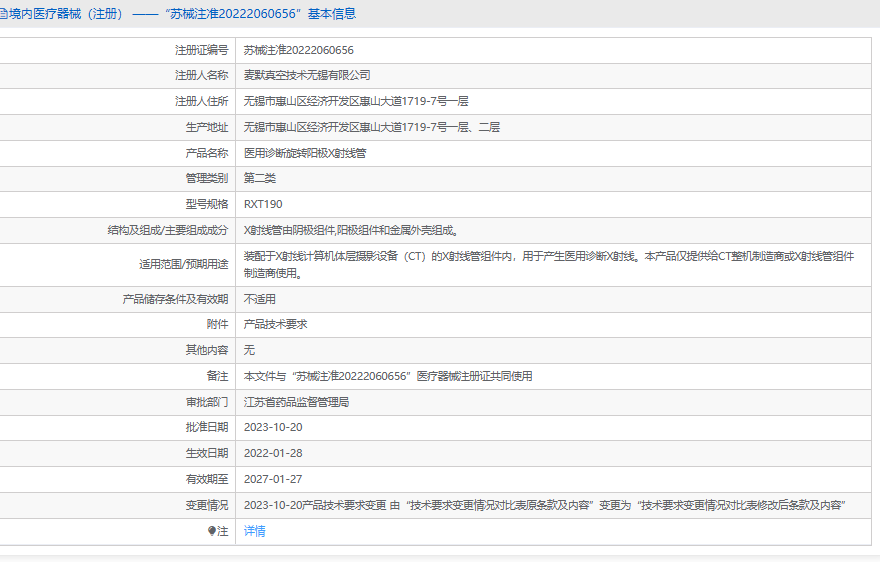Select the 型号规格 label

[x=207, y=204]
